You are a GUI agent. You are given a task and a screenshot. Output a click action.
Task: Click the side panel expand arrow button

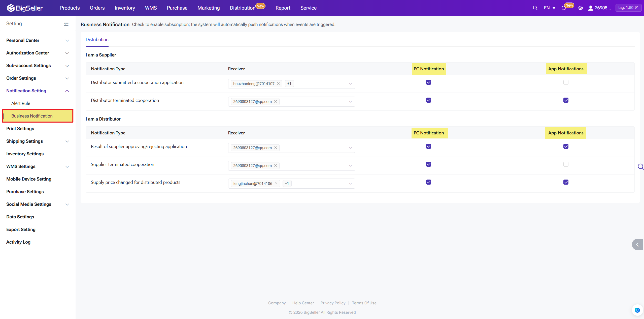tap(637, 244)
